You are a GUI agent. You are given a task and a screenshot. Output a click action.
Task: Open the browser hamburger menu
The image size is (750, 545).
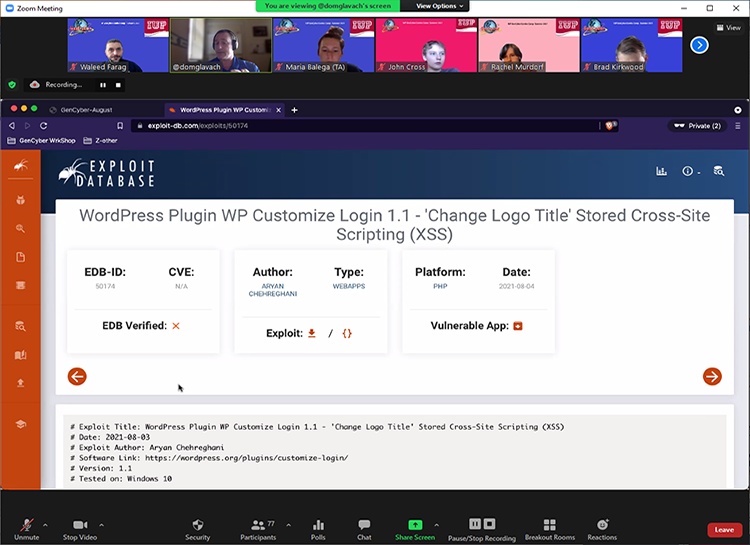pos(738,125)
